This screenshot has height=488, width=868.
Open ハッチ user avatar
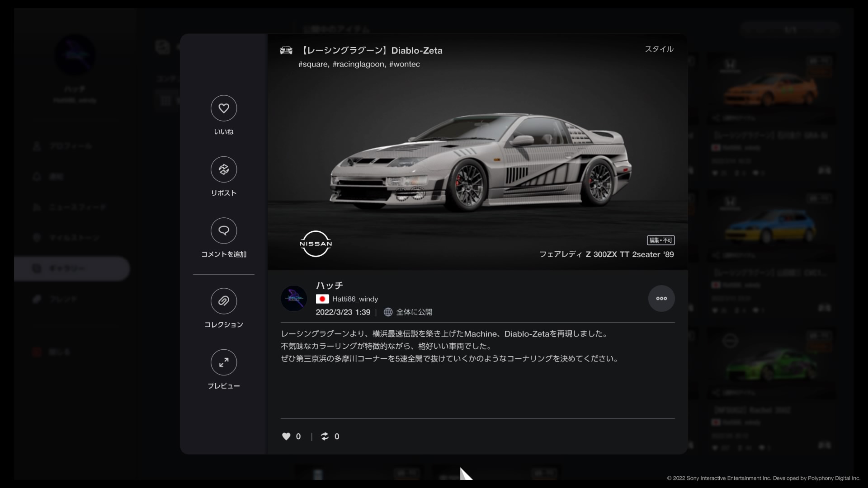coord(294,298)
